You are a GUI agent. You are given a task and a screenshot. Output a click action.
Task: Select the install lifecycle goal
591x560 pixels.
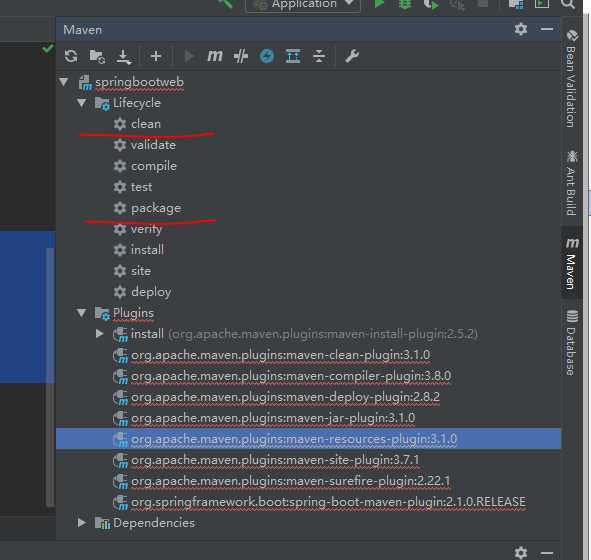(147, 250)
